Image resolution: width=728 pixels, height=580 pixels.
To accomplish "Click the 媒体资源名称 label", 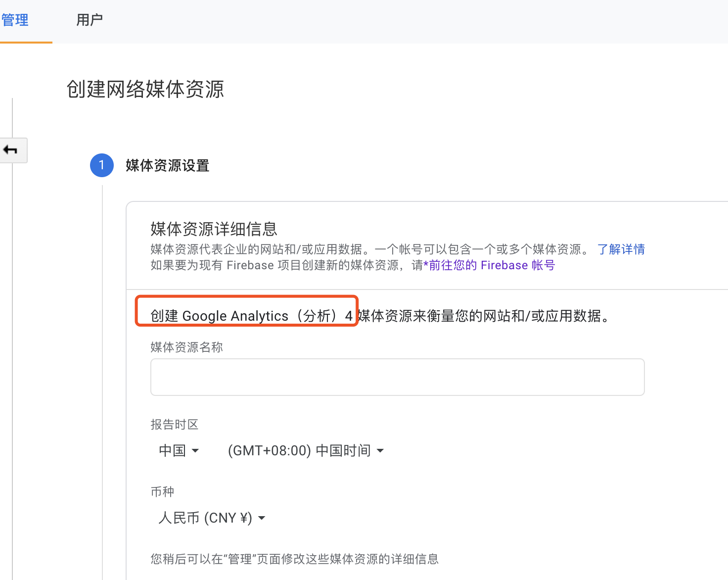I will pyautogui.click(x=187, y=347).
